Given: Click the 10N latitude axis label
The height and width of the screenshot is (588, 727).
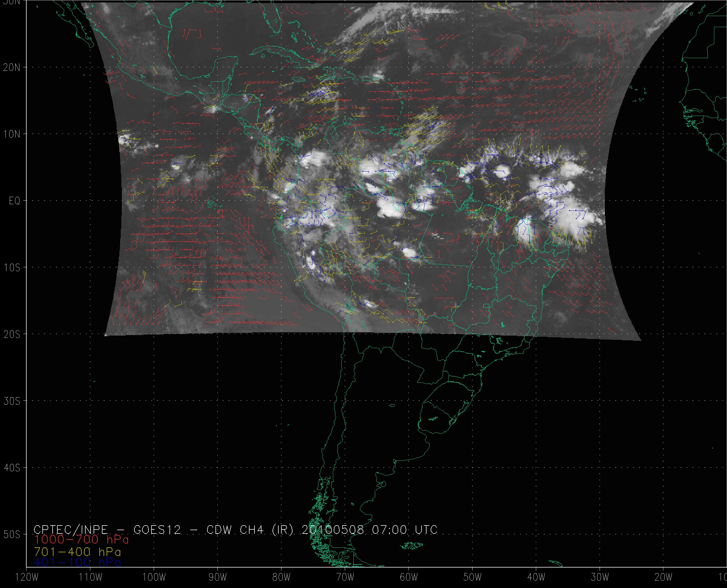Looking at the screenshot, I should tap(12, 134).
